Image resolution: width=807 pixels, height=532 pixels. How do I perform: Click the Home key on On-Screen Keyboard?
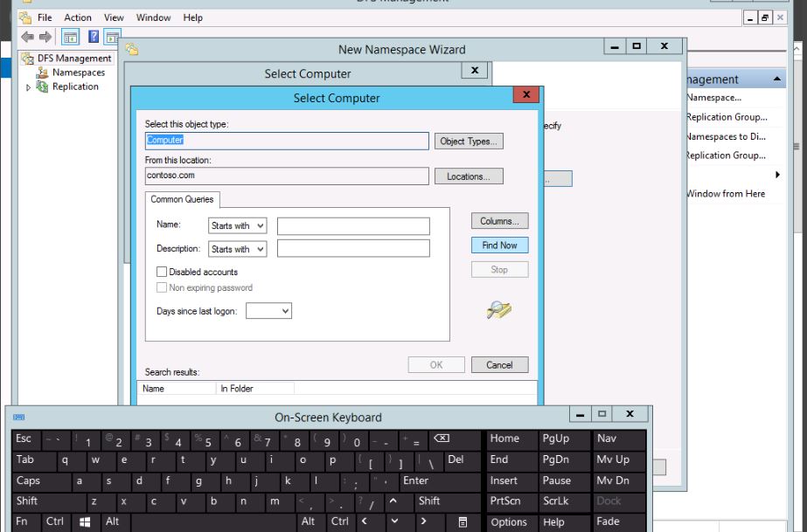[x=512, y=440]
